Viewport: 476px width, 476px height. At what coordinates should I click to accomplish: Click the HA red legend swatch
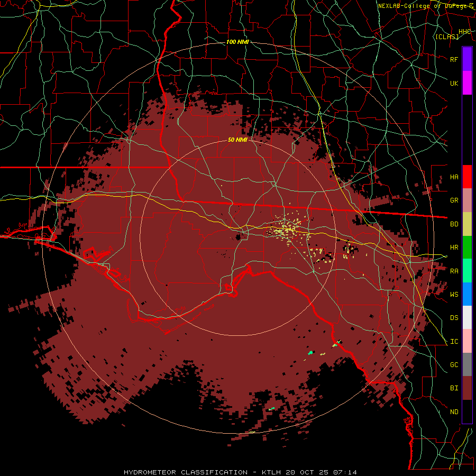pyautogui.click(x=467, y=177)
